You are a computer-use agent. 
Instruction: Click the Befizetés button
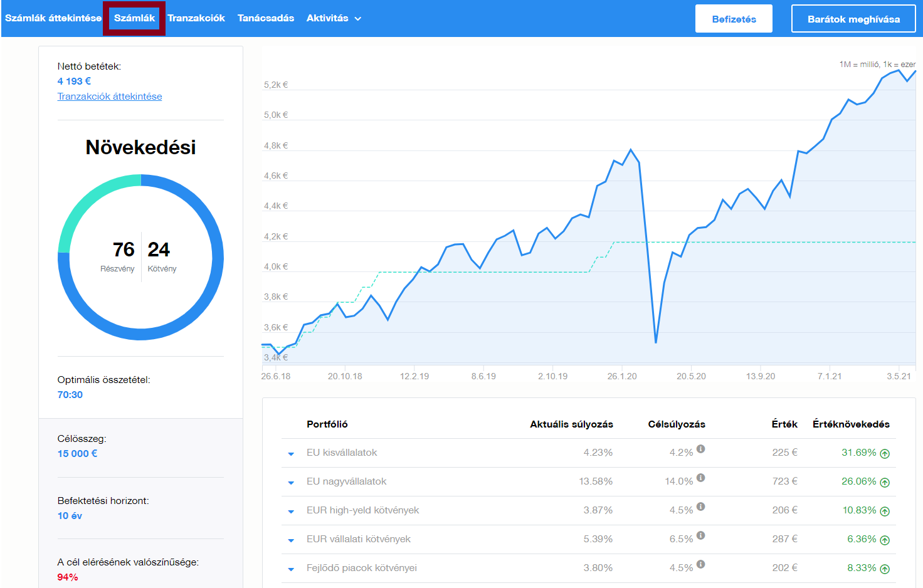(x=734, y=19)
